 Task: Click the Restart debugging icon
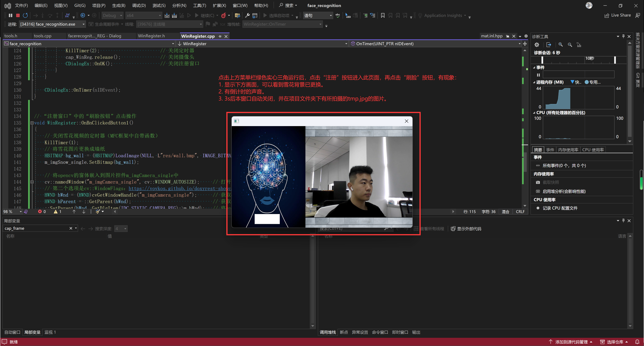tap(25, 16)
